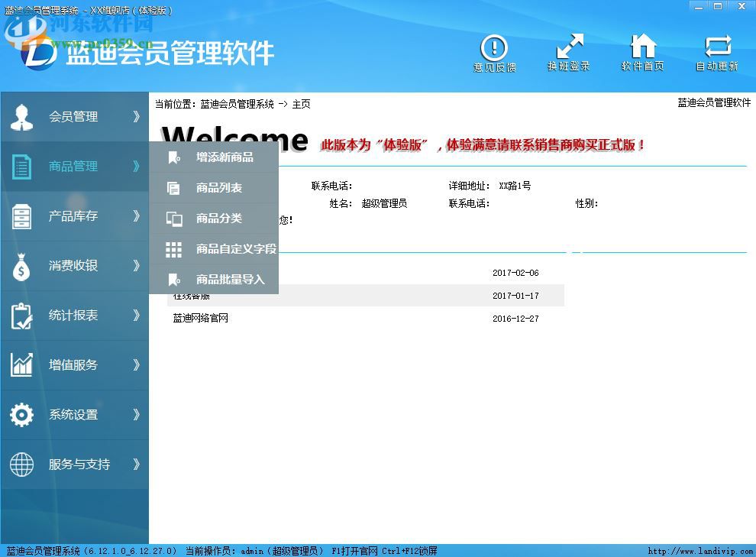Image resolution: width=756 pixels, height=557 pixels.
Task: Open 换班登录 shift login icon
Action: tap(569, 51)
